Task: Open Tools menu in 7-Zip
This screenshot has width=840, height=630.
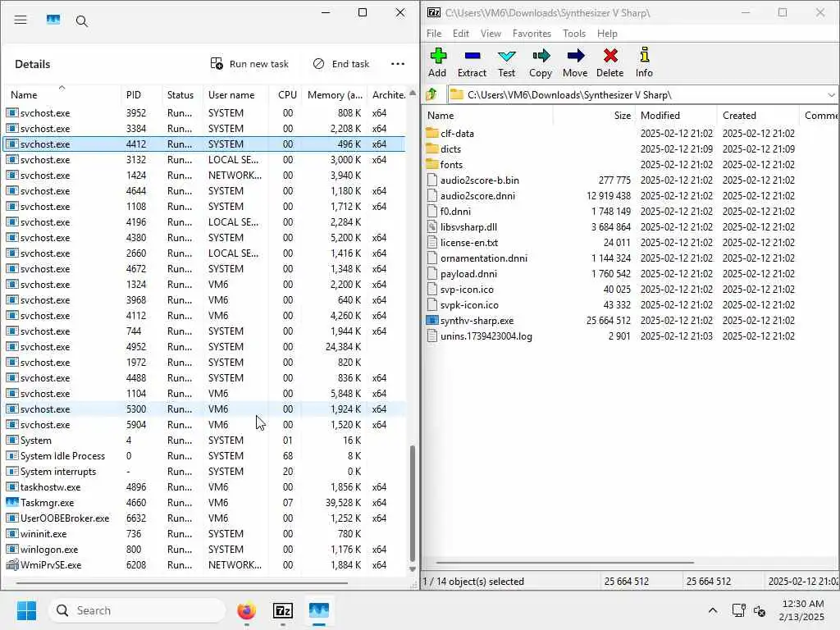Action: coord(573,33)
